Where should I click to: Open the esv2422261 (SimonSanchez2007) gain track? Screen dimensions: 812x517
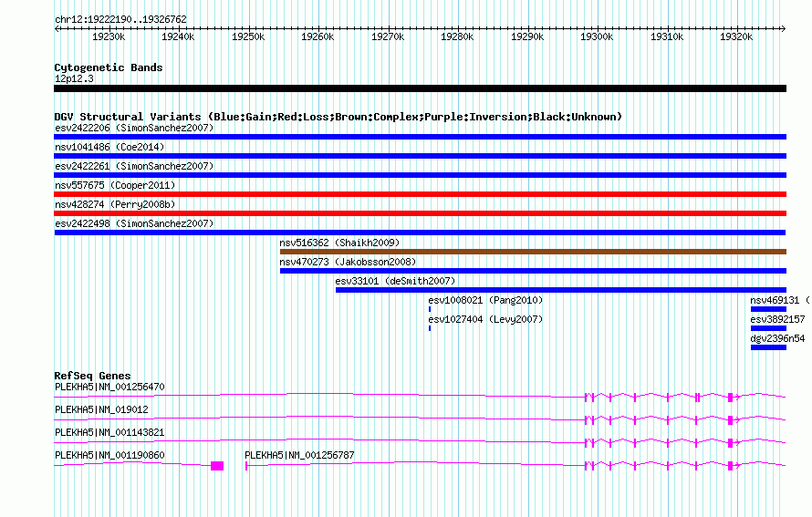pyautogui.click(x=420, y=175)
